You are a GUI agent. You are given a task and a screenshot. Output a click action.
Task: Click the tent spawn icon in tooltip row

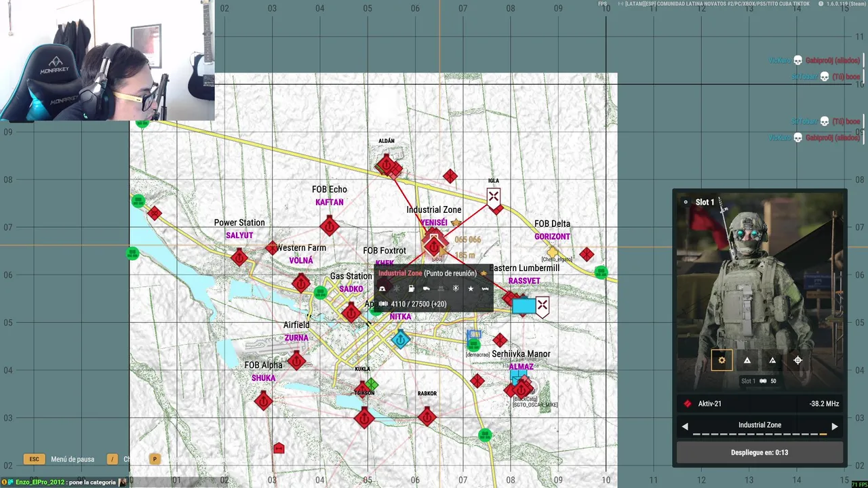point(382,289)
